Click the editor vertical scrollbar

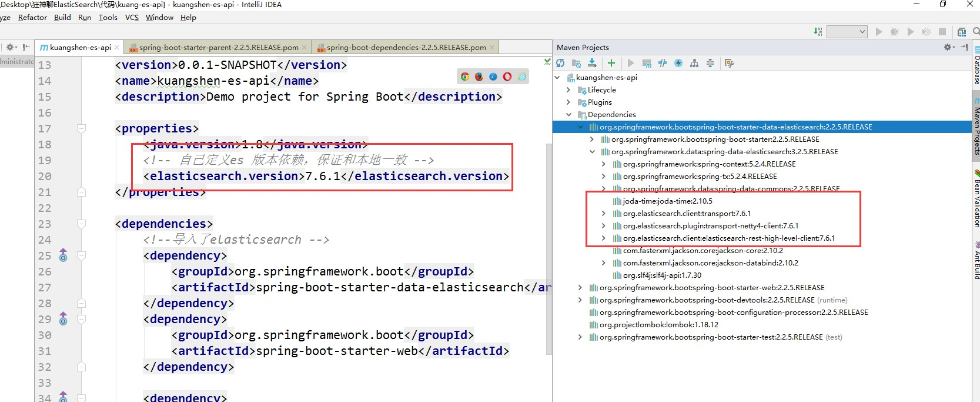pyautogui.click(x=549, y=247)
